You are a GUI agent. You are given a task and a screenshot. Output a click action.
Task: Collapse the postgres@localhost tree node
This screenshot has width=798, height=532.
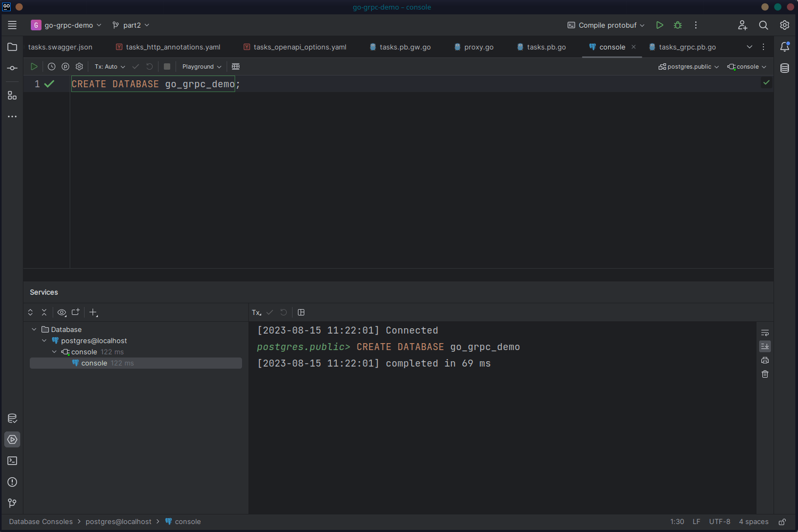tap(44, 340)
